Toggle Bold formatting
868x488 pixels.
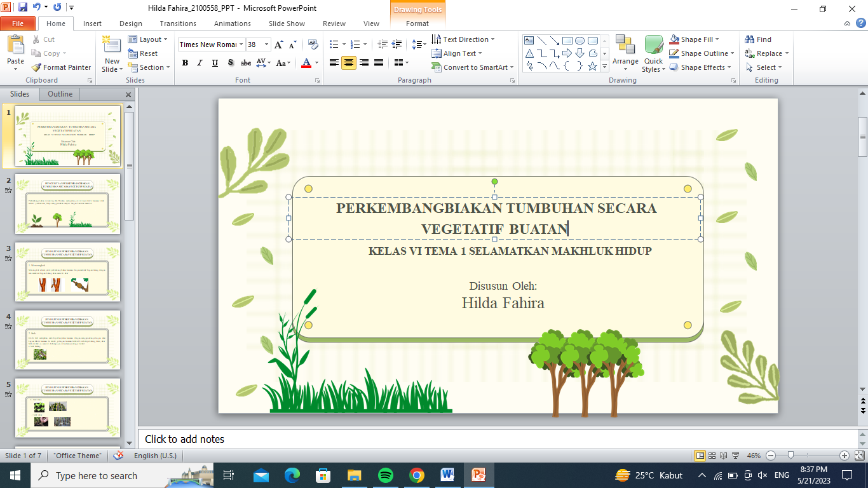point(185,63)
